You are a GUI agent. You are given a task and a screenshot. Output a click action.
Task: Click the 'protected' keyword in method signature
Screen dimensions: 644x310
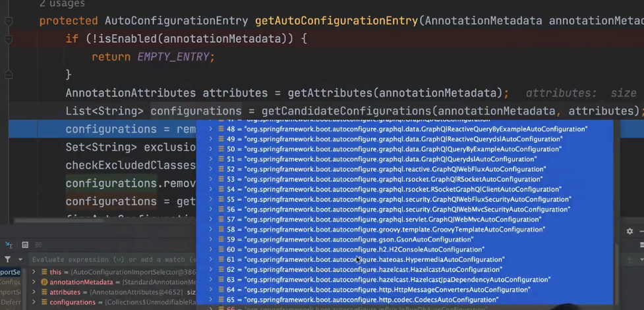tap(69, 21)
